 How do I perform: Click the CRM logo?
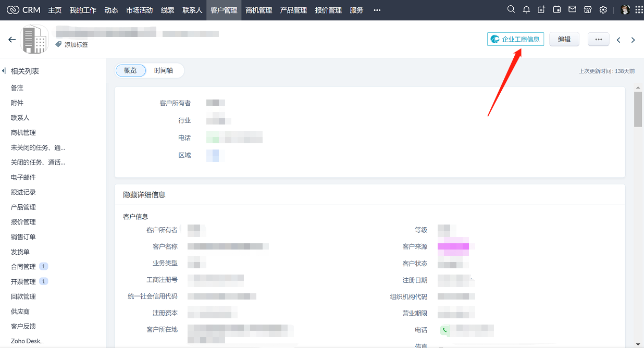(23, 10)
